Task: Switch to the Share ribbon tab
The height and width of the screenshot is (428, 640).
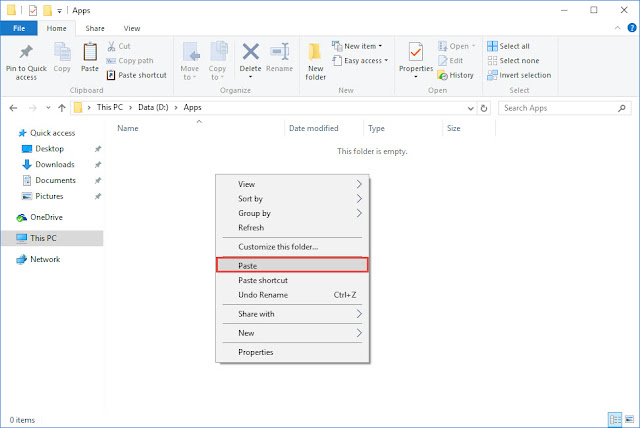Action: [95, 28]
